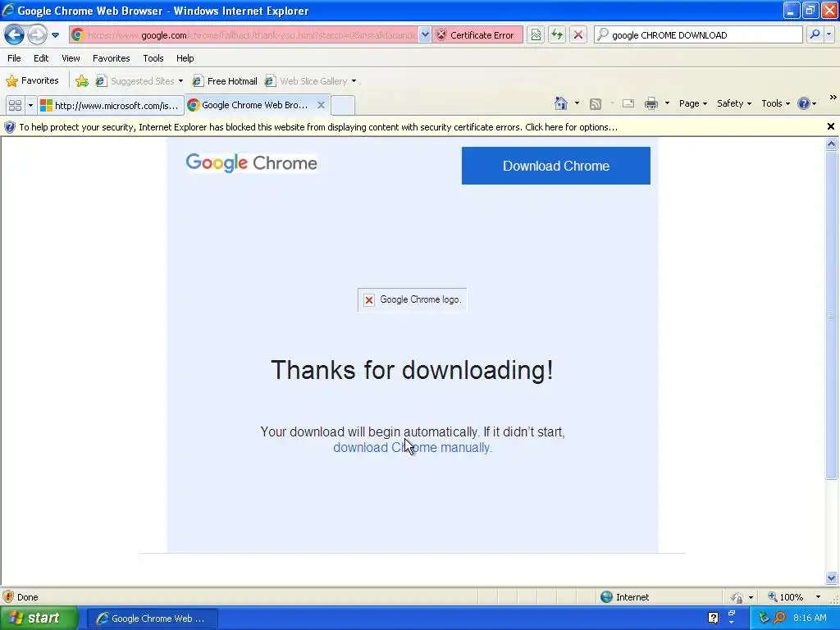Open the Tools menu in menu bar
Image resolution: width=840 pixels, height=630 pixels.
(153, 58)
